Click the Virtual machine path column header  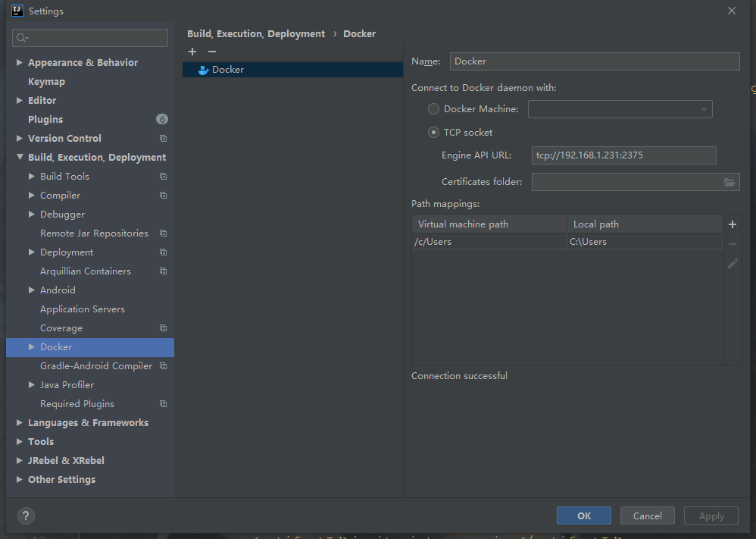click(489, 224)
